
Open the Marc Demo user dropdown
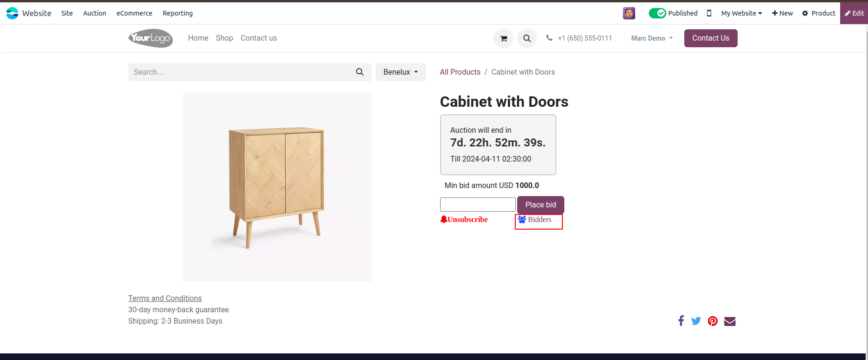(x=652, y=38)
